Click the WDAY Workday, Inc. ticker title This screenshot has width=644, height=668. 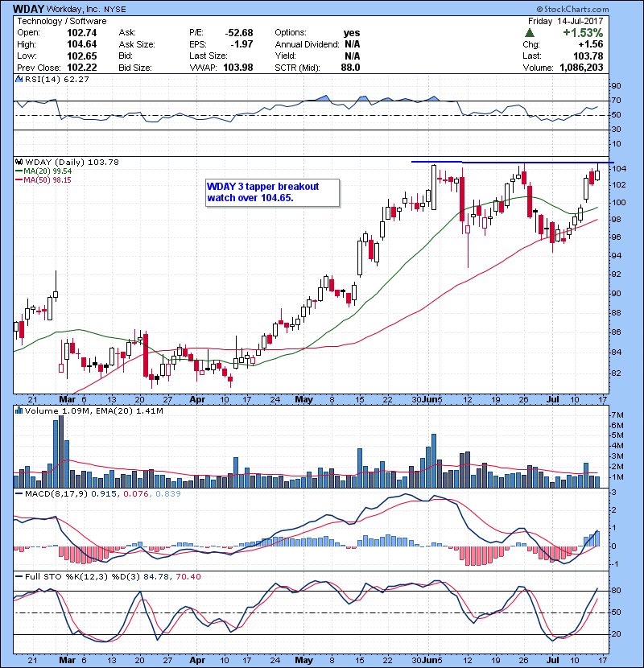tap(69, 9)
